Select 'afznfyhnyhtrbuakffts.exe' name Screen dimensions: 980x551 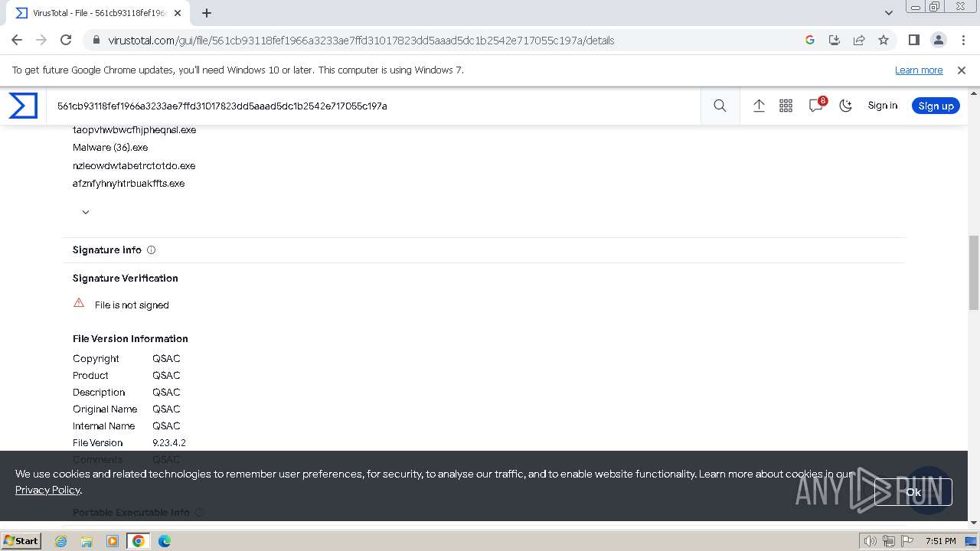point(129,183)
